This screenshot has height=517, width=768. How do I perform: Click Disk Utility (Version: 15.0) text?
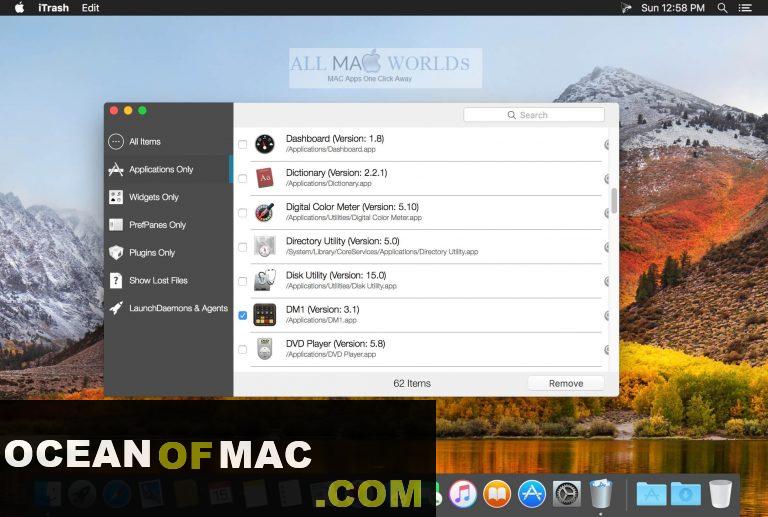[336, 275]
